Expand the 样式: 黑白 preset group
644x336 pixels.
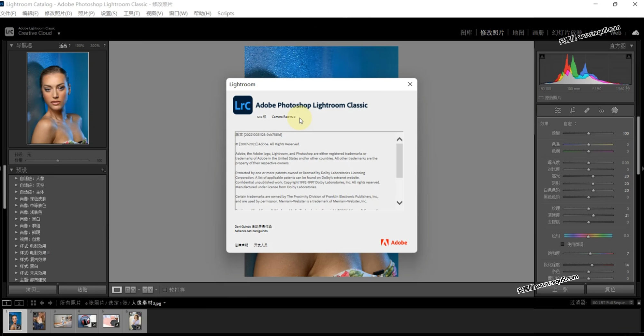pyautogui.click(x=16, y=266)
